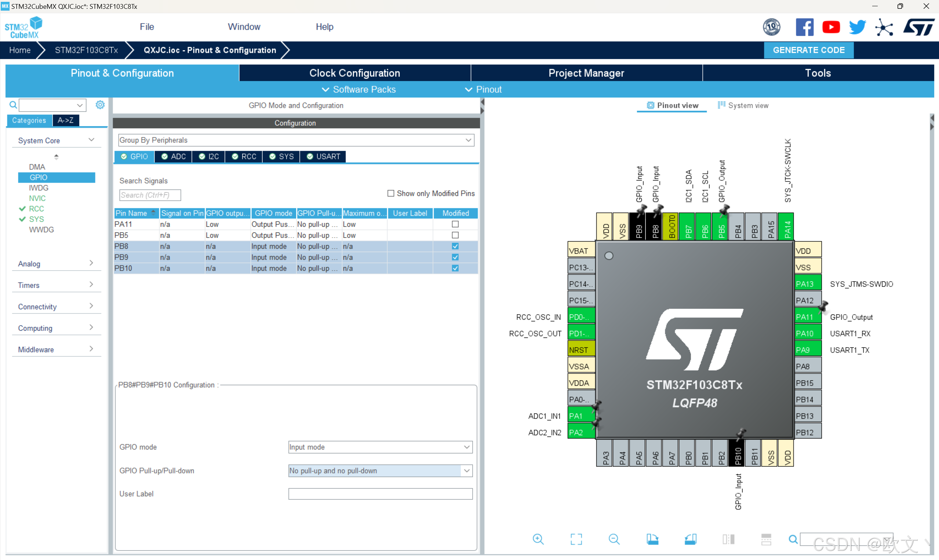Open the Facebook icon in the header
The height and width of the screenshot is (560, 939).
click(804, 27)
